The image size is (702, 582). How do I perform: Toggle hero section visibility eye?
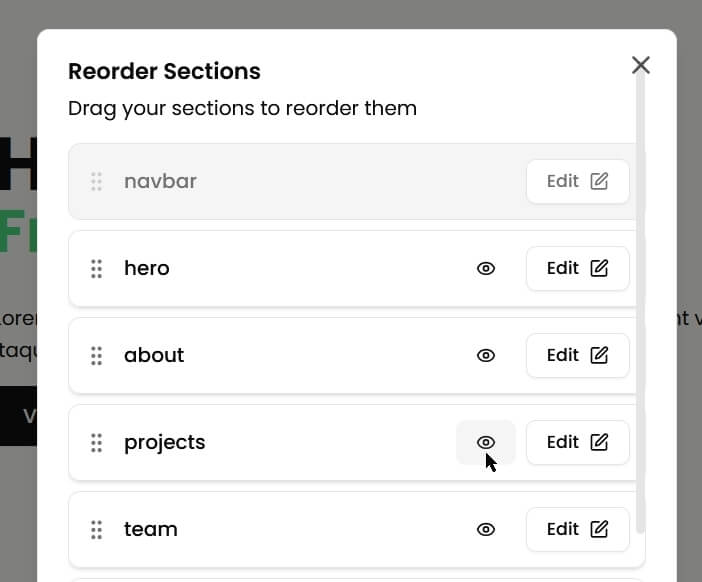[486, 269]
